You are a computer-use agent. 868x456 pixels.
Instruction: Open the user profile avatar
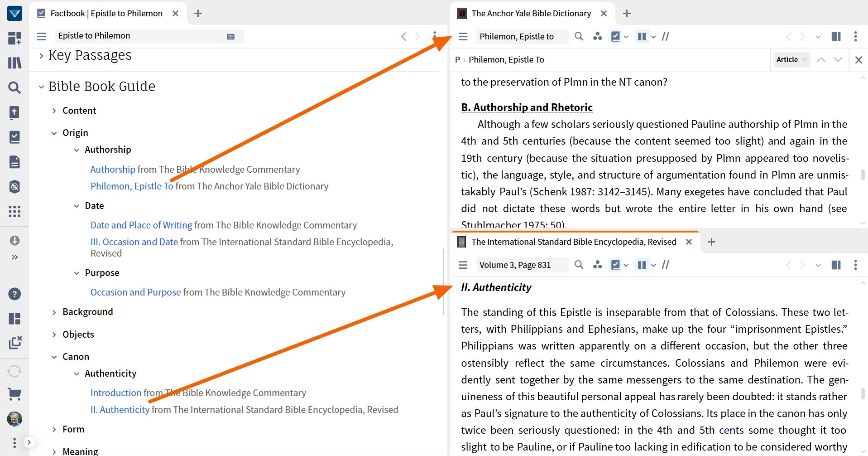pyautogui.click(x=14, y=419)
